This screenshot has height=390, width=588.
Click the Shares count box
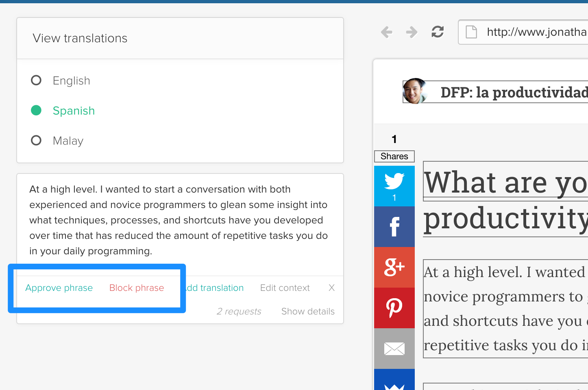click(x=394, y=156)
